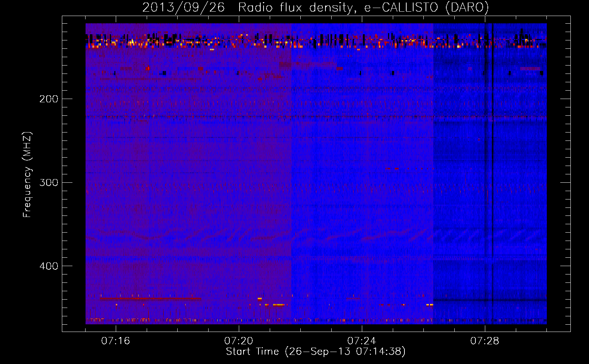This screenshot has width=589, height=364.
Task: Click the 'Frequency (MHZ)' axis label
Action: (27, 175)
